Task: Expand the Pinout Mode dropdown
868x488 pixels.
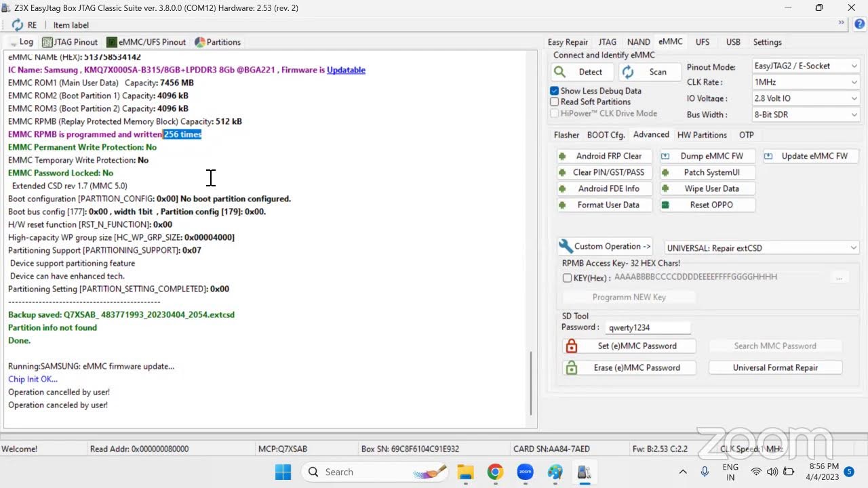Action: (x=806, y=66)
